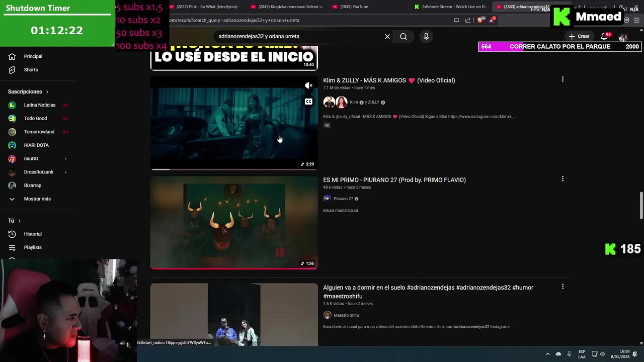
Task: Click the Brave Rewards triangle icon
Action: (492, 20)
